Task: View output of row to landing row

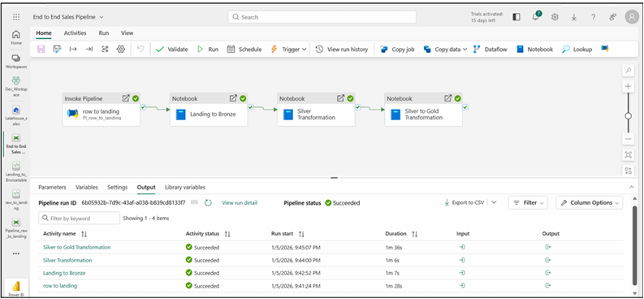Action: coord(547,285)
